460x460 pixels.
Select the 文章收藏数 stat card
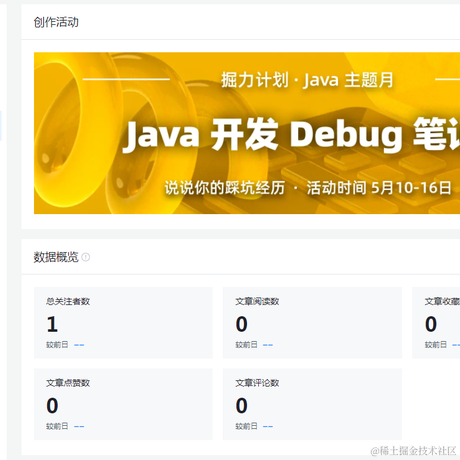[x=436, y=323]
